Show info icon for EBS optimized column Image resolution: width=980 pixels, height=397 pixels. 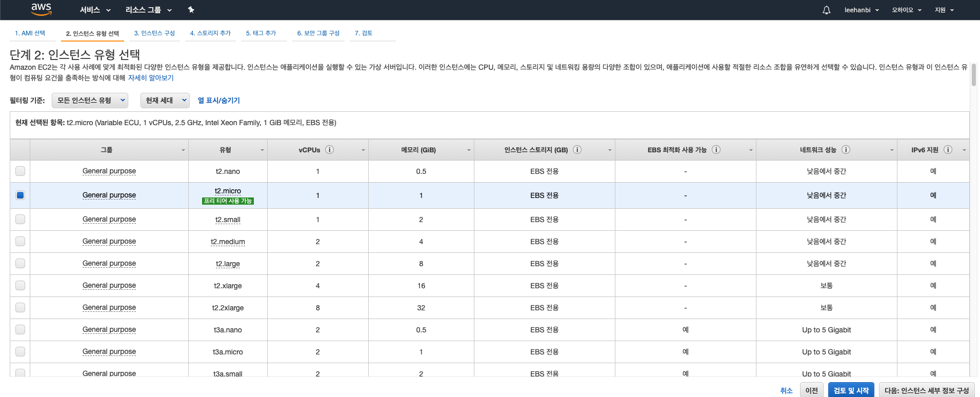point(716,150)
